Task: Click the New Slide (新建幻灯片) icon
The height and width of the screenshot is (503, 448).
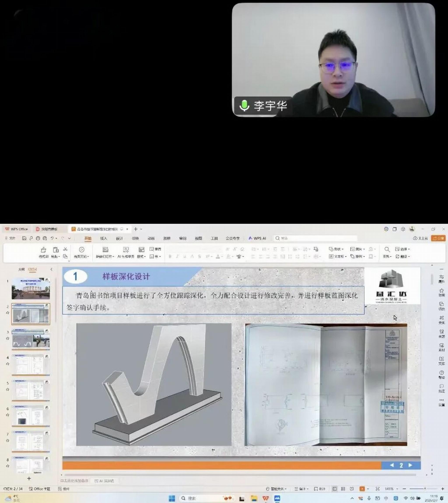Action: click(105, 250)
